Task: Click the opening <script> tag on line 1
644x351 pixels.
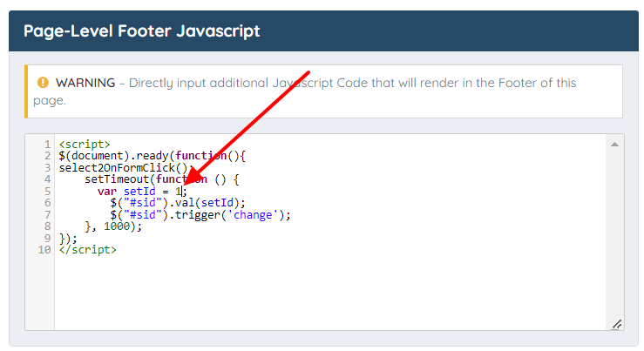Action: click(85, 145)
